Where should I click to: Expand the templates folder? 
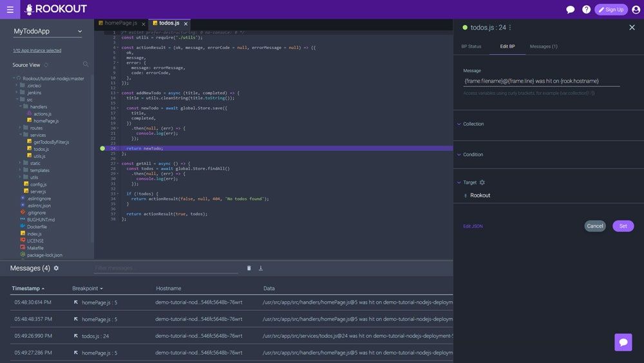point(20,170)
